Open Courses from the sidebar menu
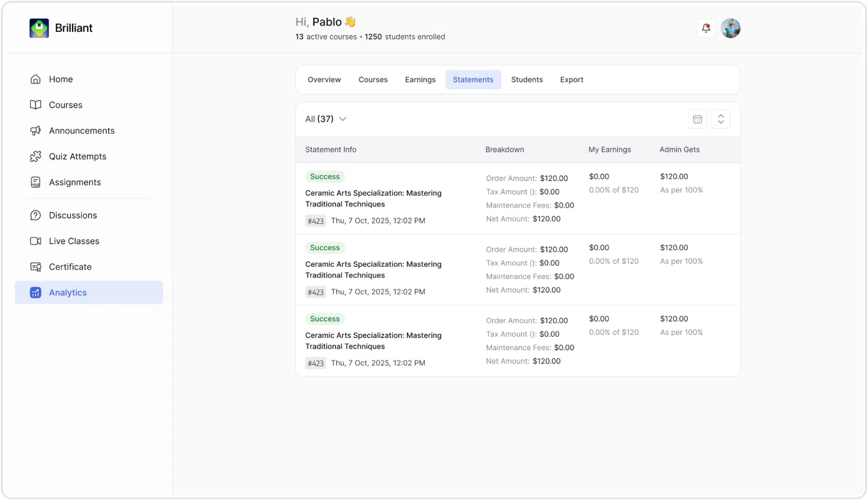The width and height of the screenshot is (868, 500). tap(89, 105)
